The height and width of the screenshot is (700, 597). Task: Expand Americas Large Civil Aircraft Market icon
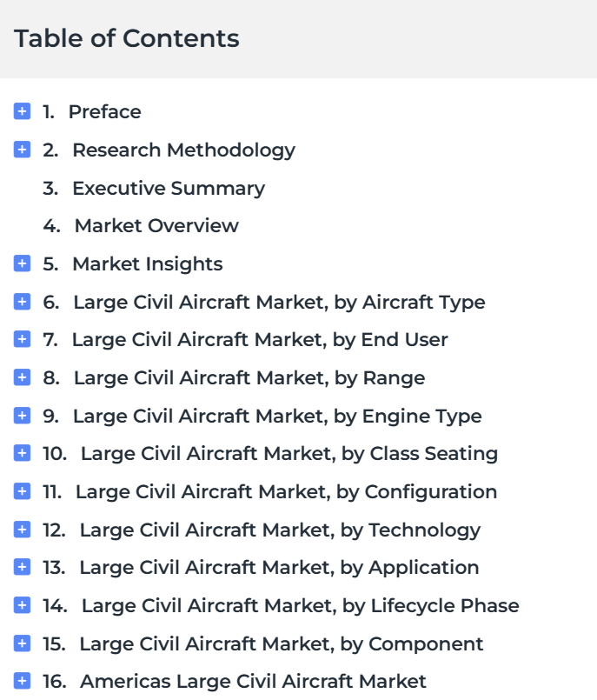[22, 681]
